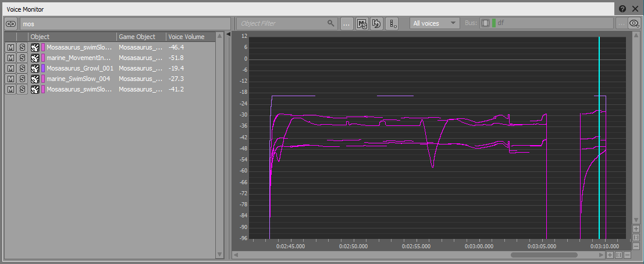Click the cyan time cursor in the graph
This screenshot has width=644, height=264.
pyautogui.click(x=599, y=138)
